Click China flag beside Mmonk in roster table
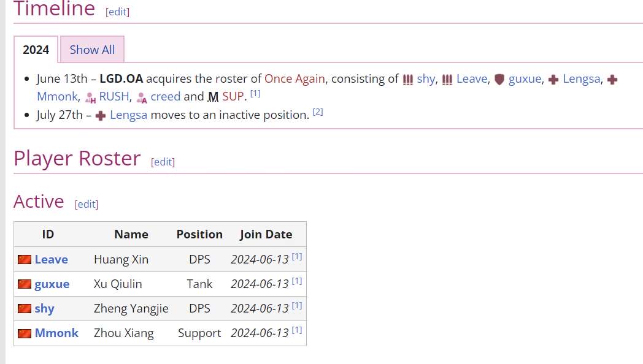Image resolution: width=643 pixels, height=364 pixels. click(25, 333)
